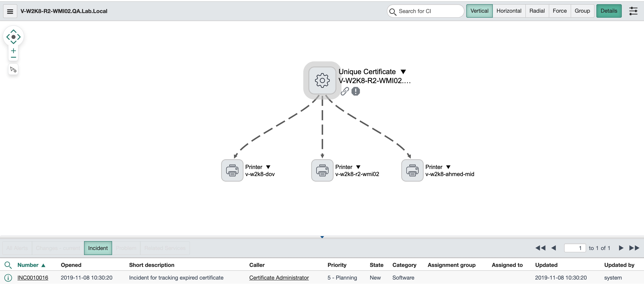Switch to the Problem tab
The image size is (644, 298).
tap(126, 248)
